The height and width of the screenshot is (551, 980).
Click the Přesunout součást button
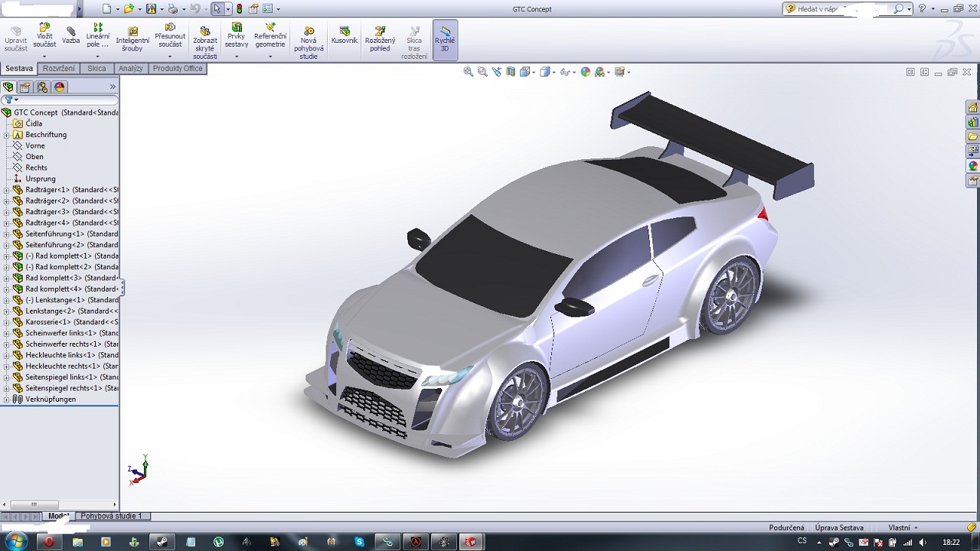pos(170,39)
